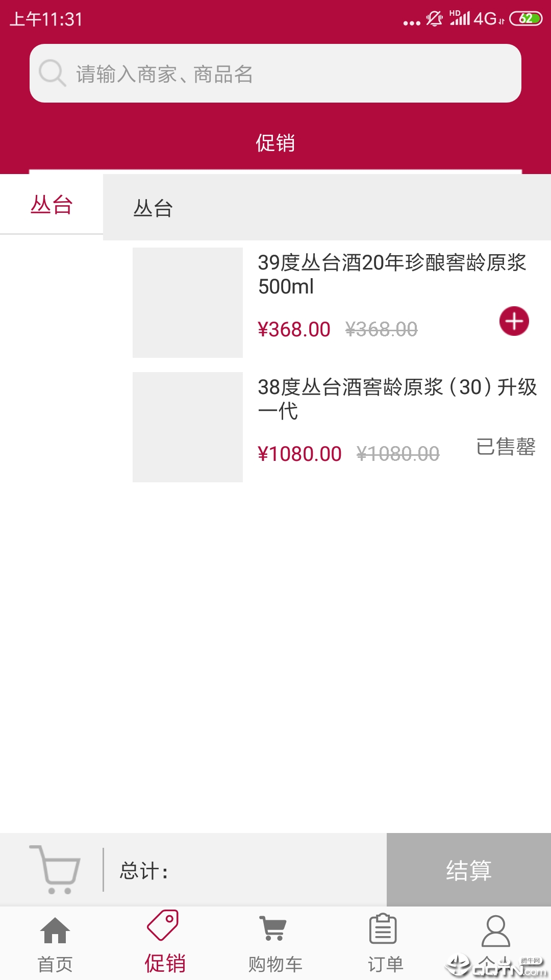Open 39度丛台酒 product thumbnail
Image resolution: width=551 pixels, height=980 pixels.
click(188, 303)
